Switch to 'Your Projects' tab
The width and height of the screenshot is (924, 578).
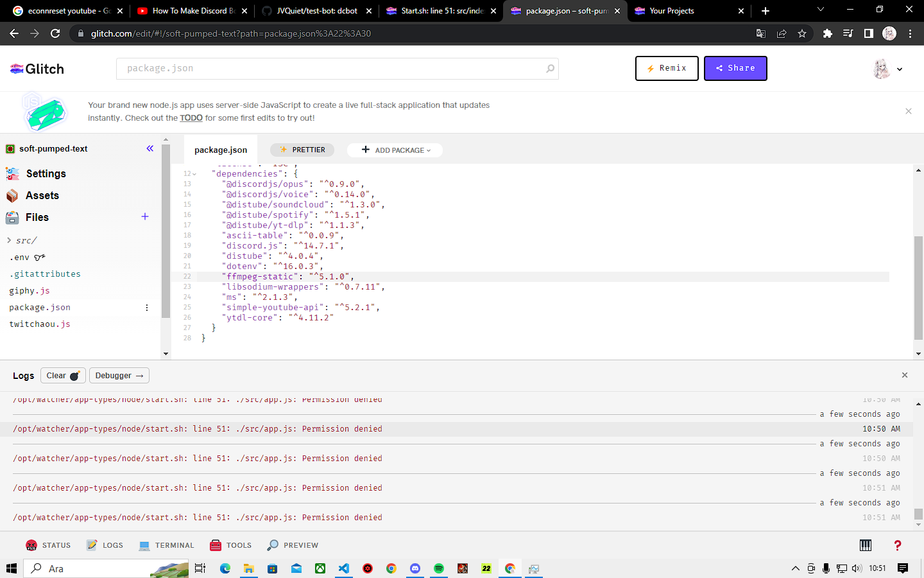[x=689, y=11]
